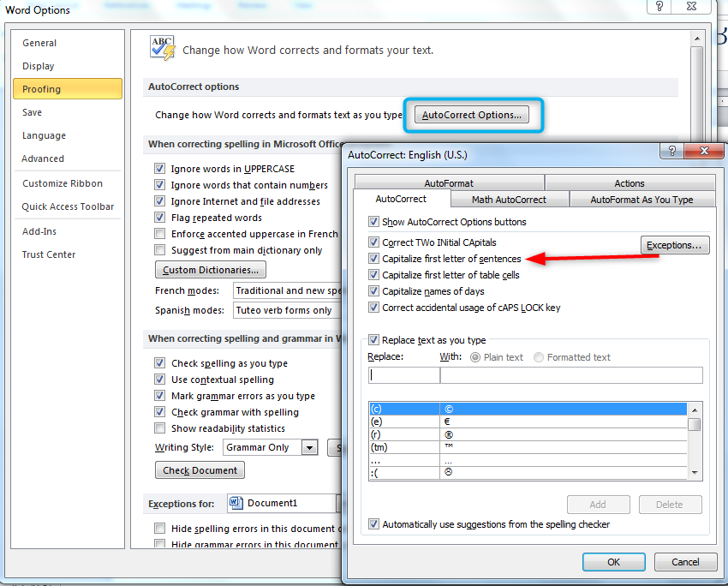Toggle Capitalize first letter of table cells
The height and width of the screenshot is (586, 728).
pos(373,274)
